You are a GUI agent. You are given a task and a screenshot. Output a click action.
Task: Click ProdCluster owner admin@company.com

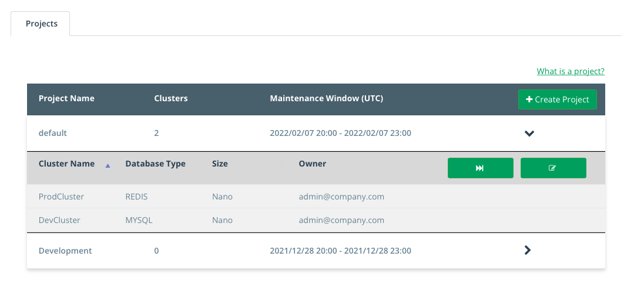(x=342, y=197)
